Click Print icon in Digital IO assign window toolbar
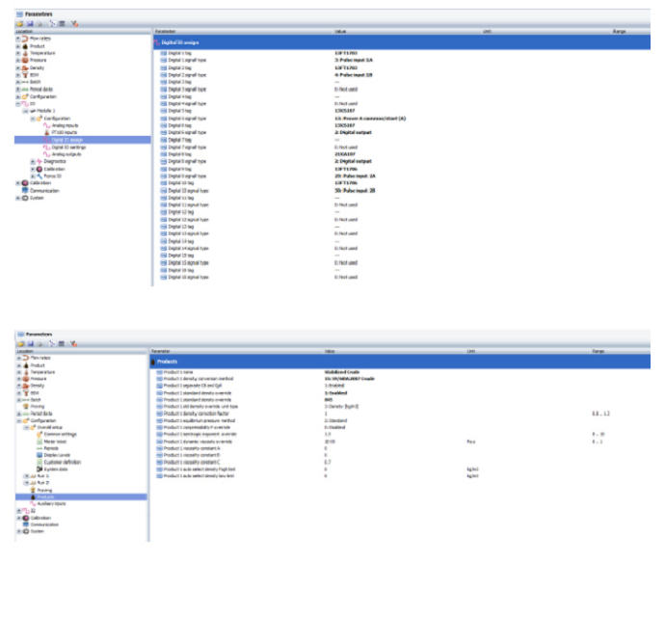 tap(40, 24)
